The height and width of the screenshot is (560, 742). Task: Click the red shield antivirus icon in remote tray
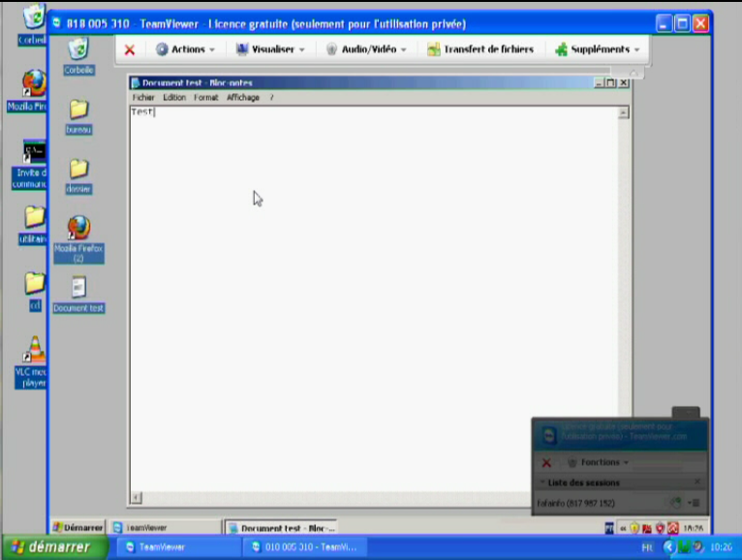point(660,528)
